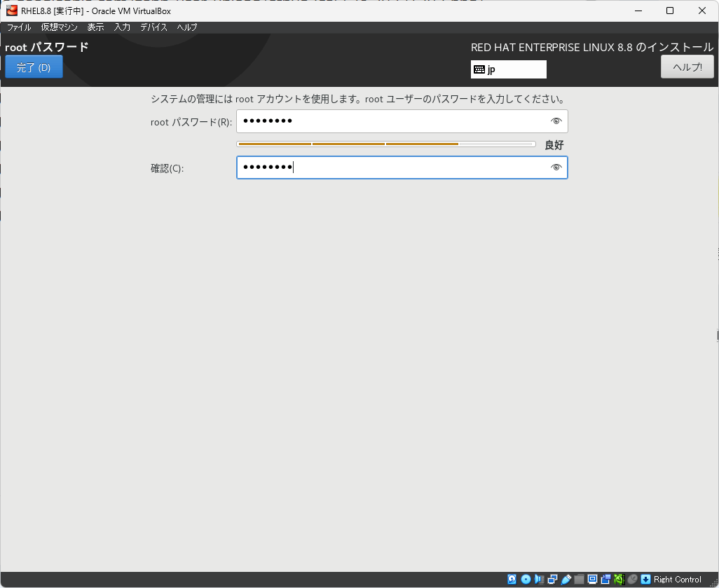The width and height of the screenshot is (719, 588).
Task: Maximize the VirtualBox window
Action: pyautogui.click(x=670, y=11)
